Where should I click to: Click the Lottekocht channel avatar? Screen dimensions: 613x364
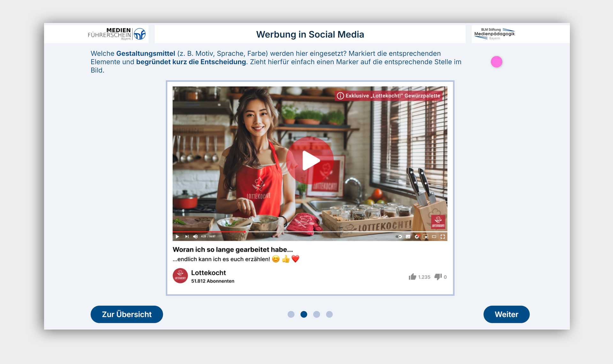(180, 276)
